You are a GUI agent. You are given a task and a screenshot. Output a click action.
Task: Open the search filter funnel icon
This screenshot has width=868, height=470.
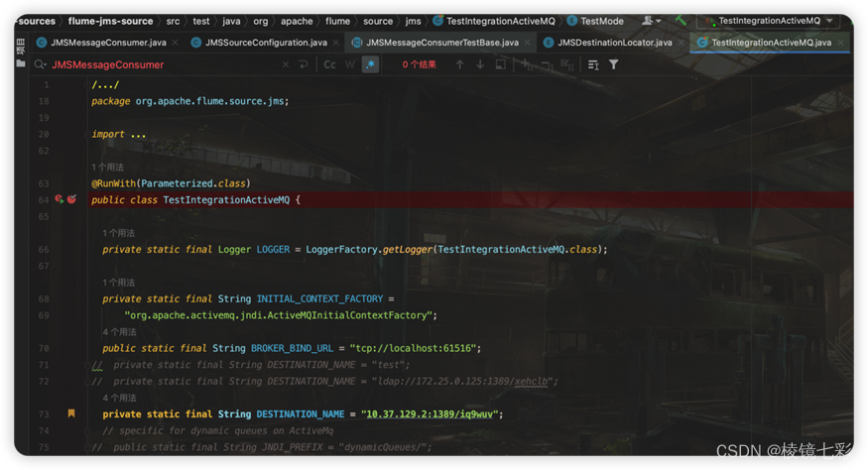click(x=613, y=64)
